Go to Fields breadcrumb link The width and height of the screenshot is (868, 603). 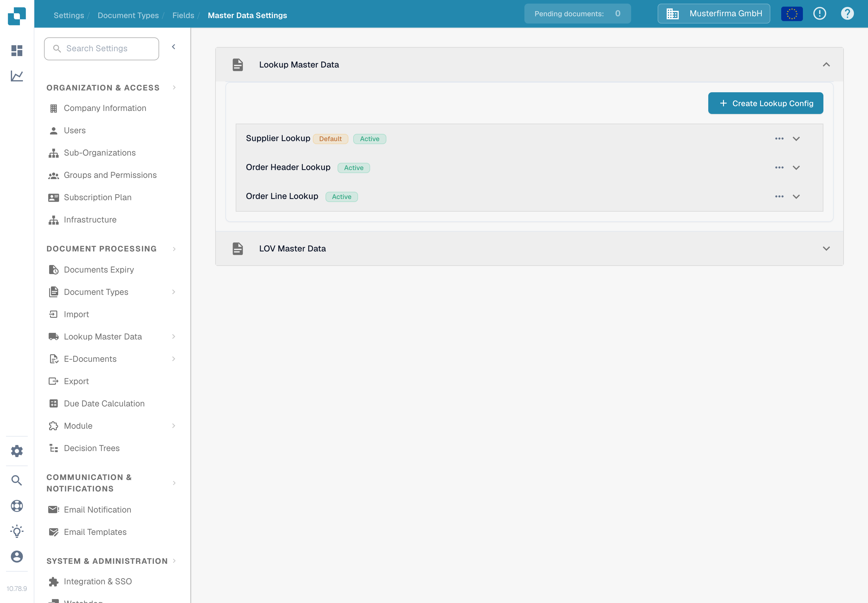click(x=183, y=15)
